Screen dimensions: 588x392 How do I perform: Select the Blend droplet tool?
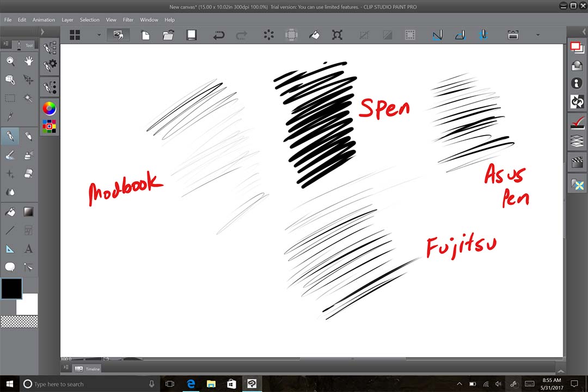click(10, 192)
